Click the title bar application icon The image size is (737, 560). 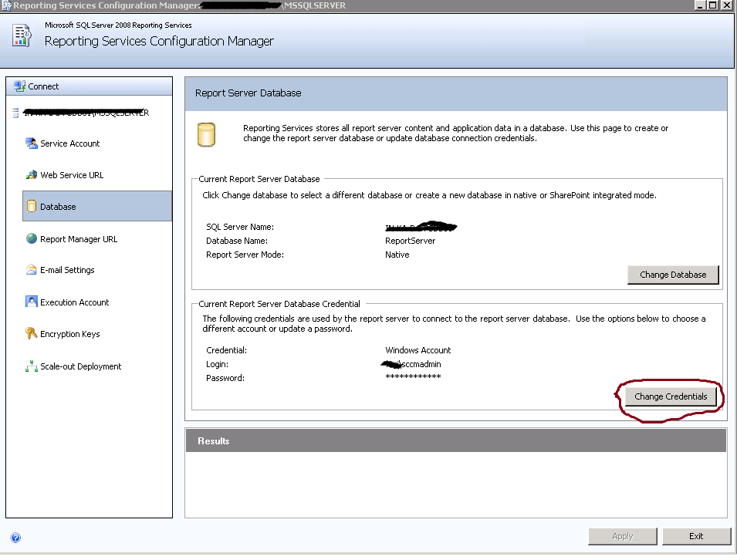click(6, 5)
